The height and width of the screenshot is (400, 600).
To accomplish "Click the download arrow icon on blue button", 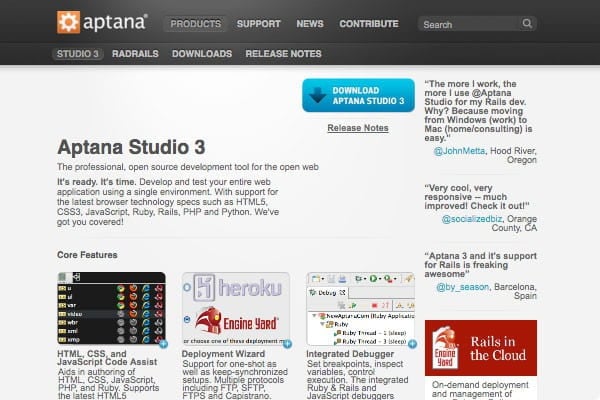I will [317, 95].
